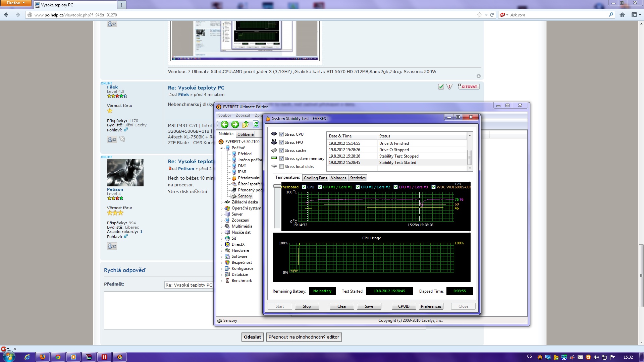Image resolution: width=644 pixels, height=362 pixels.
Task: Toggle the Stress cache checkbox
Action: point(282,150)
